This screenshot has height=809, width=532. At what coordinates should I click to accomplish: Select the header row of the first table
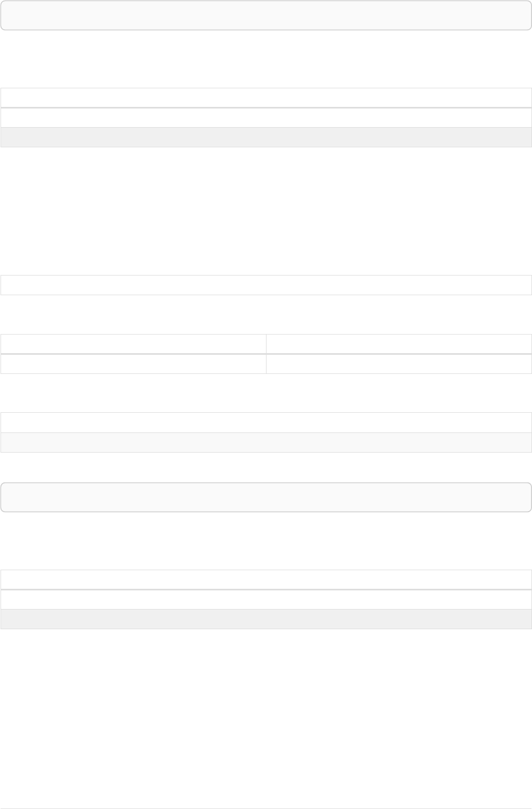pyautogui.click(x=266, y=98)
